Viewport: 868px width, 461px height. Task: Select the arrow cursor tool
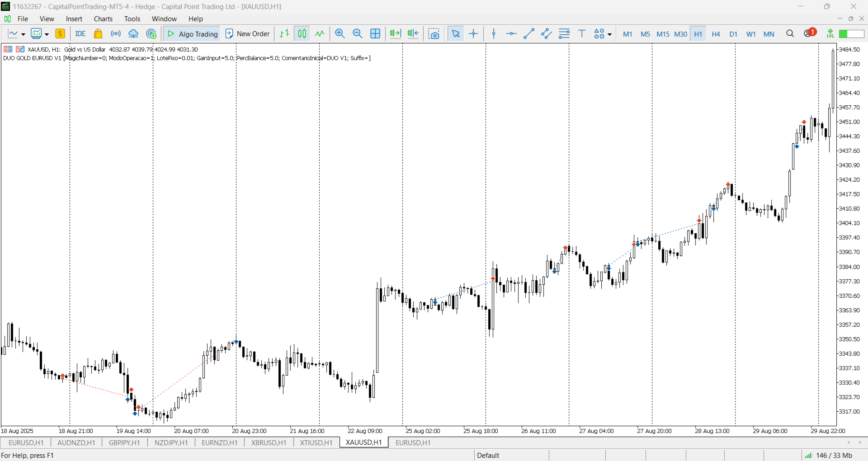(x=456, y=34)
